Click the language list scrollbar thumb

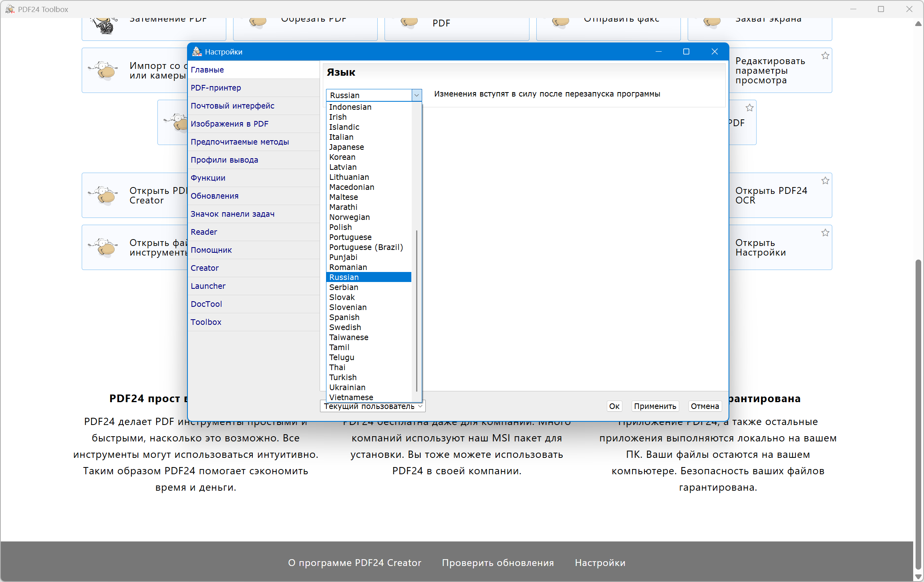[x=417, y=310]
